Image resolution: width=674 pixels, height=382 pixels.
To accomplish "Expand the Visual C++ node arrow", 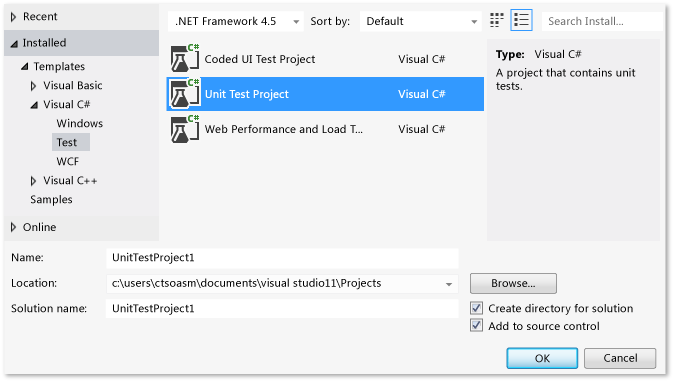I will pyautogui.click(x=34, y=181).
